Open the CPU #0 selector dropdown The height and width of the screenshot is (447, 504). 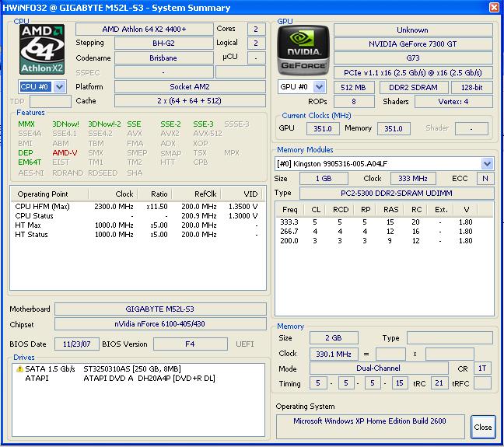click(x=60, y=86)
